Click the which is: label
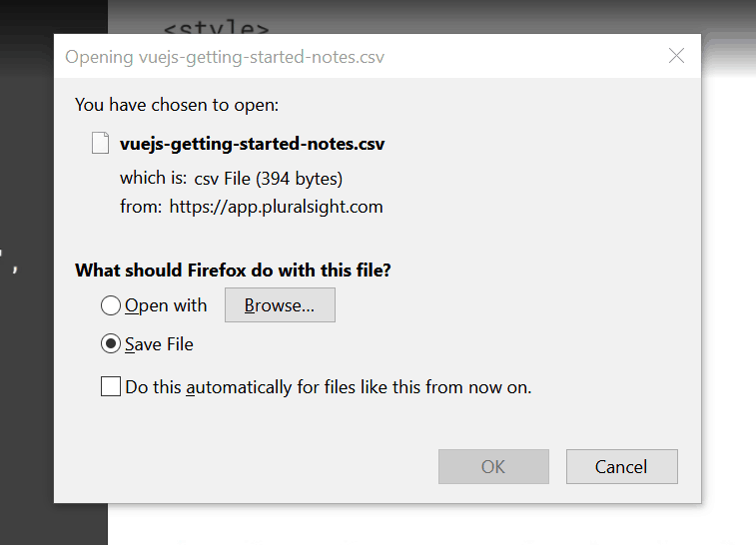This screenshot has width=756, height=545. click(154, 178)
